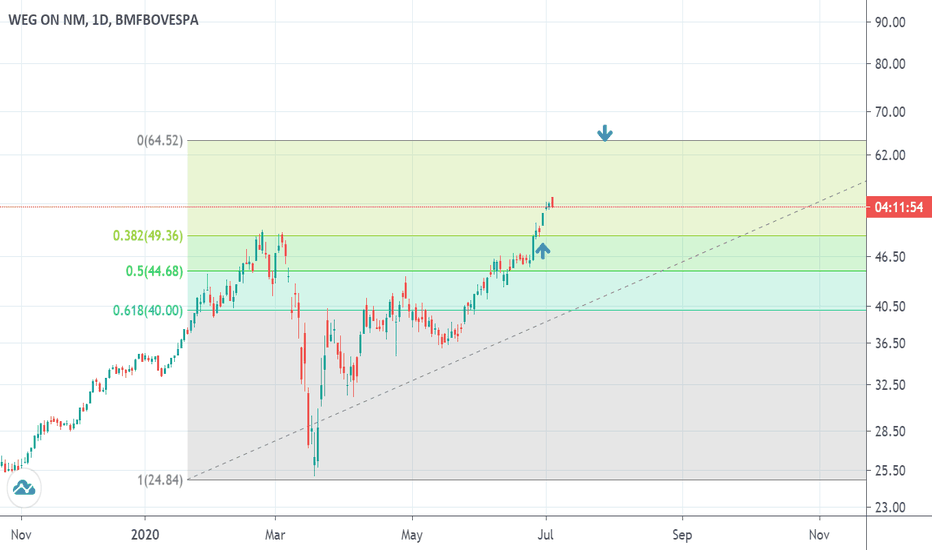Screen dimensions: 932x550
Task: Click the 36.50 price axis label
Action: click(890, 343)
